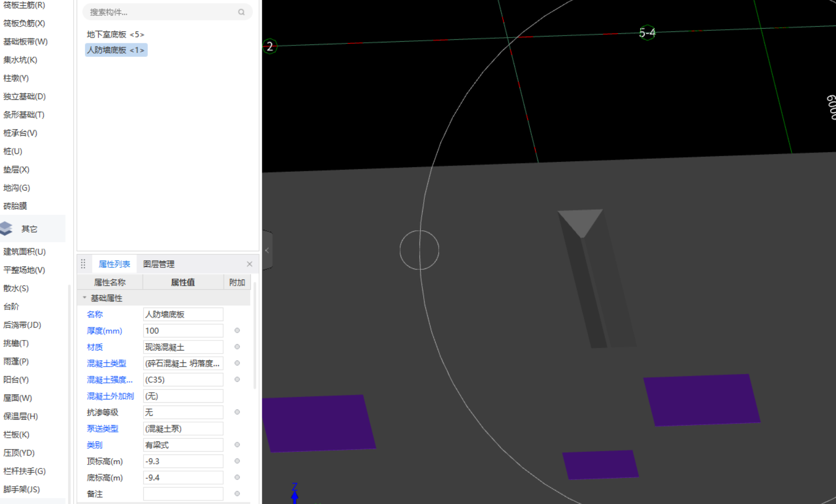Collapse the left panel with the arrow handle

267,250
